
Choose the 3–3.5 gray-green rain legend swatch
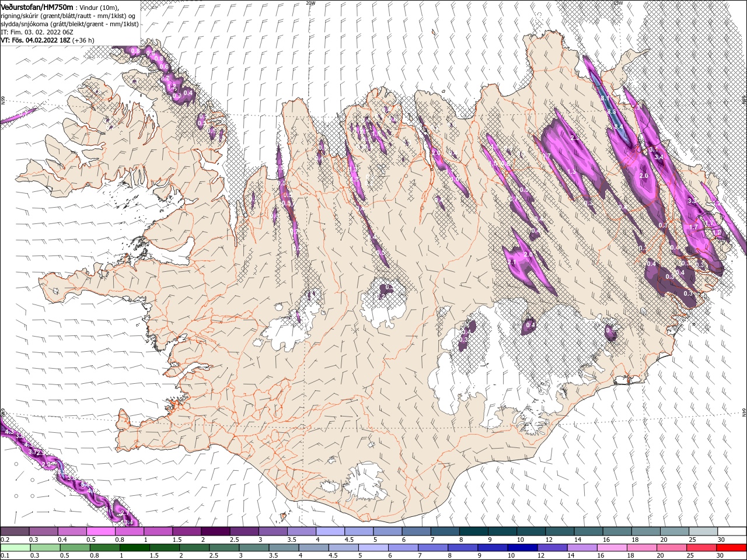click(254, 548)
